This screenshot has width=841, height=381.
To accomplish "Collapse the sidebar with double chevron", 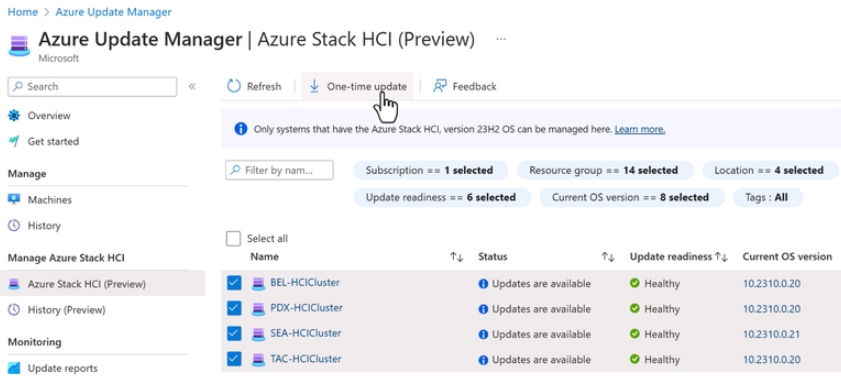I will 192,86.
